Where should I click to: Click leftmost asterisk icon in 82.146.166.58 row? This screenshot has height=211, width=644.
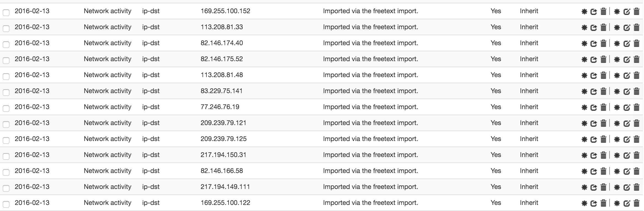tap(584, 171)
